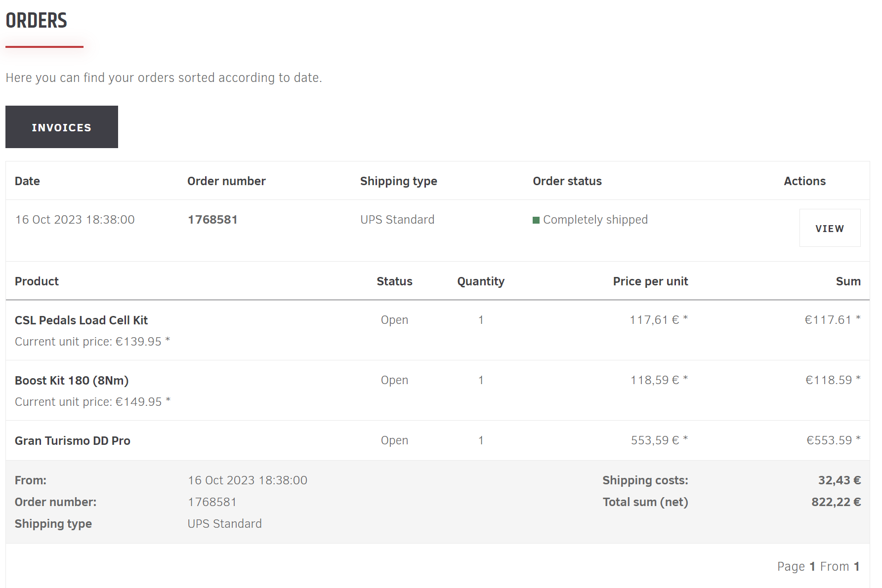
Task: Click the Date column header
Action: (27, 181)
